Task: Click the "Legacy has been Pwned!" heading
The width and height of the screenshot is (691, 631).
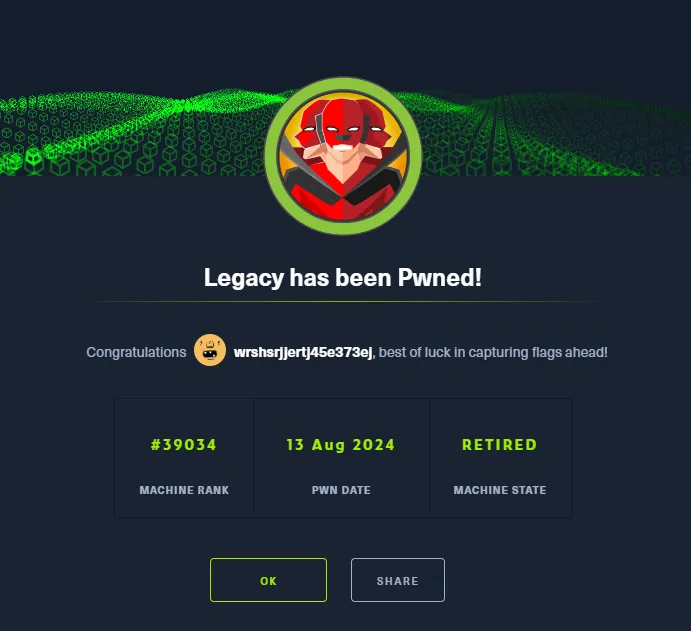Action: [343, 278]
